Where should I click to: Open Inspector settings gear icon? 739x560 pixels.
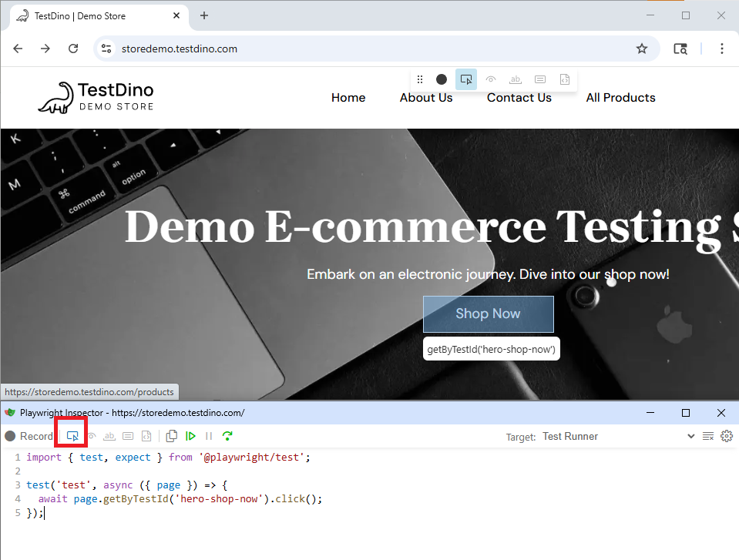[726, 436]
